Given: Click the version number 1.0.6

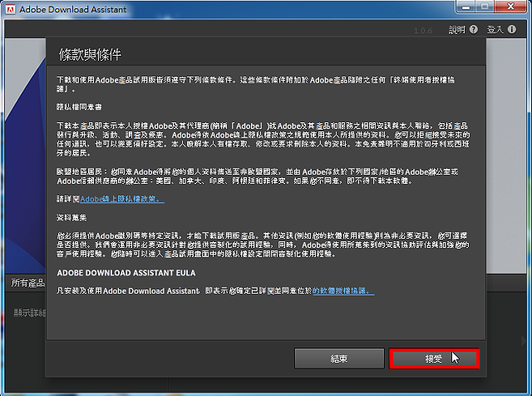Looking at the screenshot, I should 423,31.
